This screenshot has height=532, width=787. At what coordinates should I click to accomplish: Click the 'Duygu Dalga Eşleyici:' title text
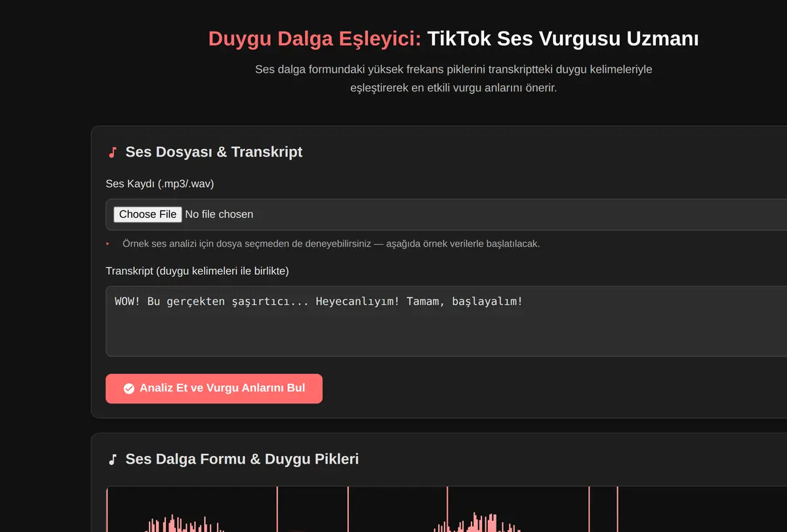pyautogui.click(x=315, y=39)
